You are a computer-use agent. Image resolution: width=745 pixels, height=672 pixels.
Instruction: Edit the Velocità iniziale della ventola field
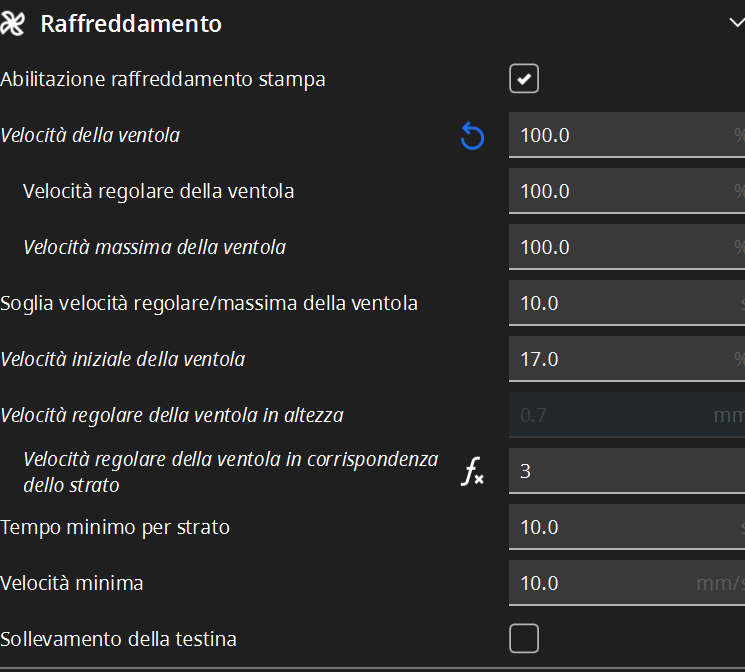[x=620, y=359]
